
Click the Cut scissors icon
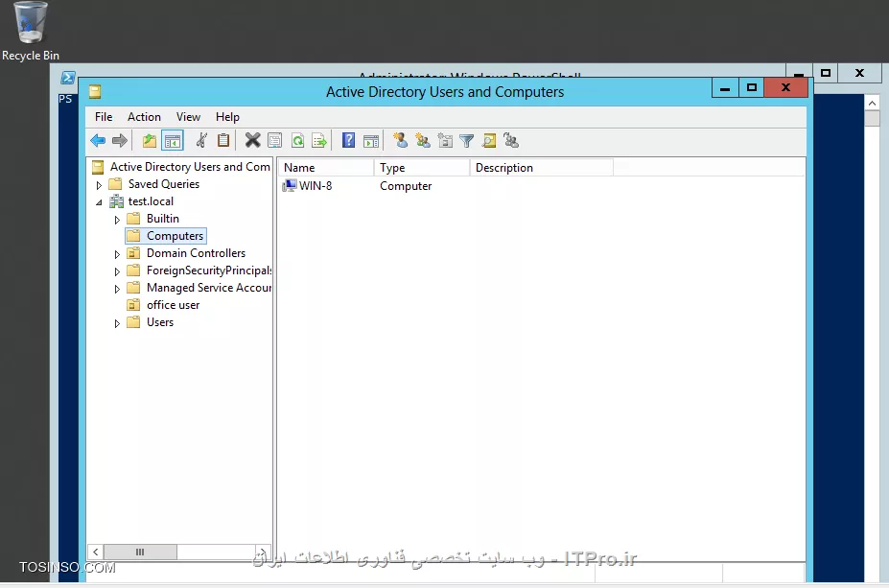pyautogui.click(x=201, y=140)
